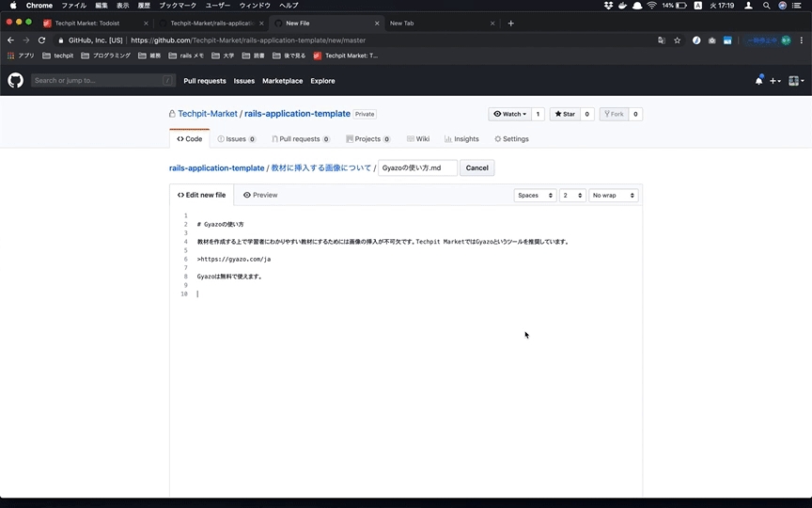Open Spotlight search in the menu bar

click(767, 6)
